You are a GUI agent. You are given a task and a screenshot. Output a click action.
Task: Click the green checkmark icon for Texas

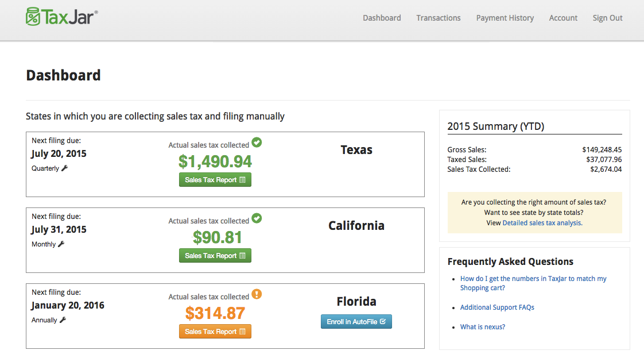(x=257, y=143)
